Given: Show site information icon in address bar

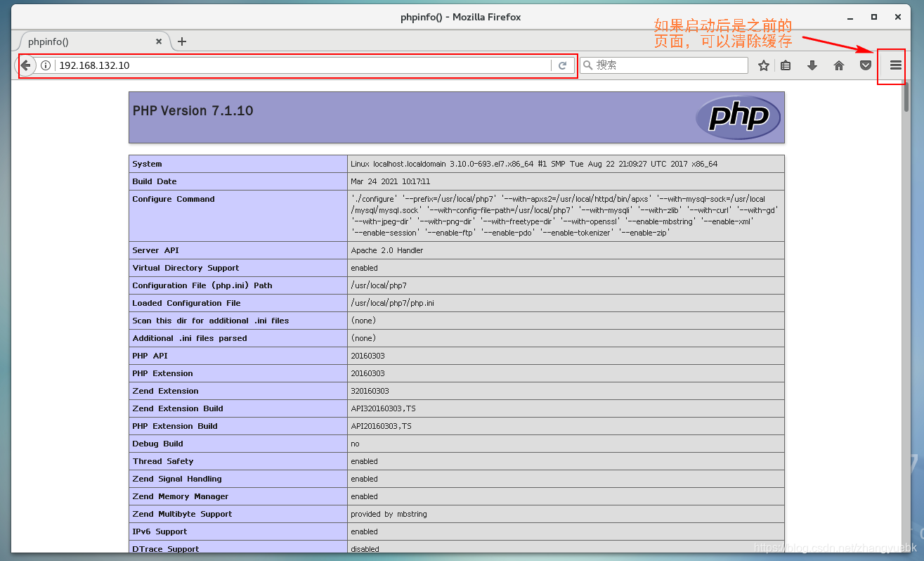Looking at the screenshot, I should 46,65.
